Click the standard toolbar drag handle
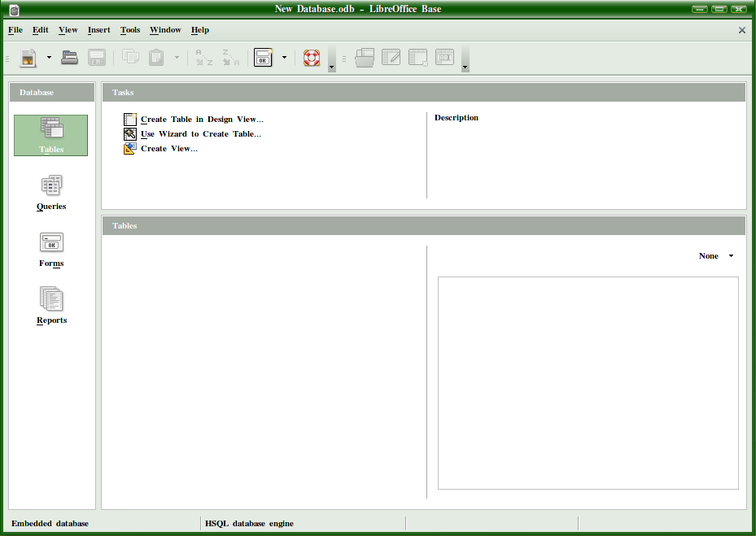The height and width of the screenshot is (536, 756). [7, 59]
